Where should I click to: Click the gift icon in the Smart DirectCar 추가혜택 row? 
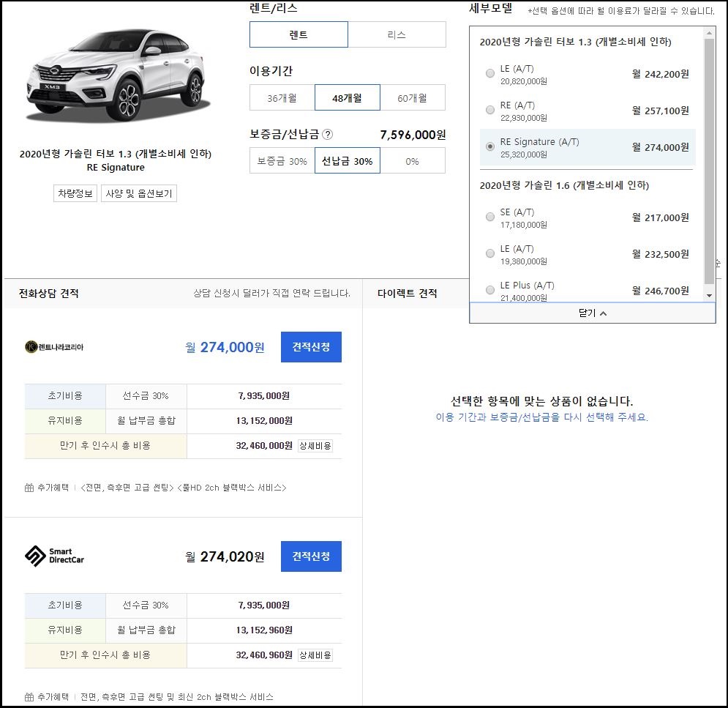pyautogui.click(x=29, y=697)
